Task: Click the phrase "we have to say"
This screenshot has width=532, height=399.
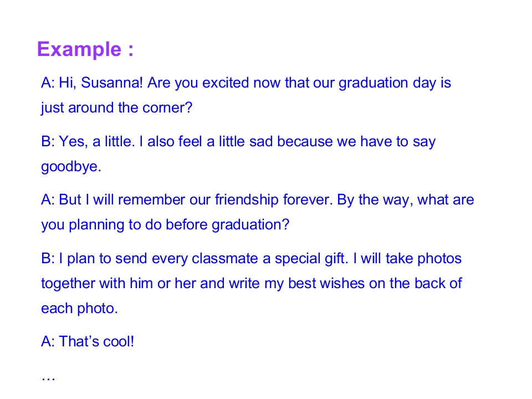Action: click(x=386, y=142)
